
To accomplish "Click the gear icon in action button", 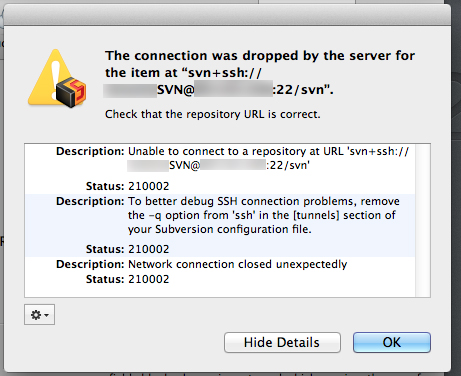I will click(35, 315).
